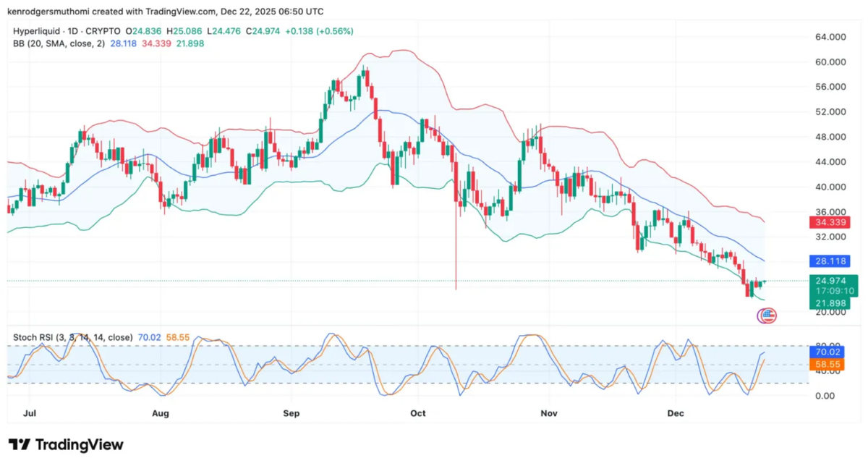Click the blue 28.118 basis price tag
Image resolution: width=868 pixels, height=466 pixels.
click(x=829, y=261)
